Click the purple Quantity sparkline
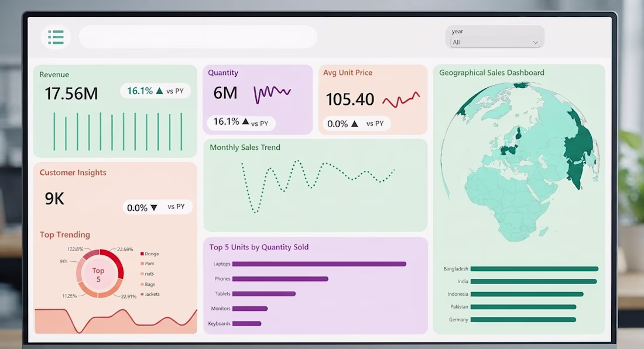The width and height of the screenshot is (644, 349). coord(272,94)
